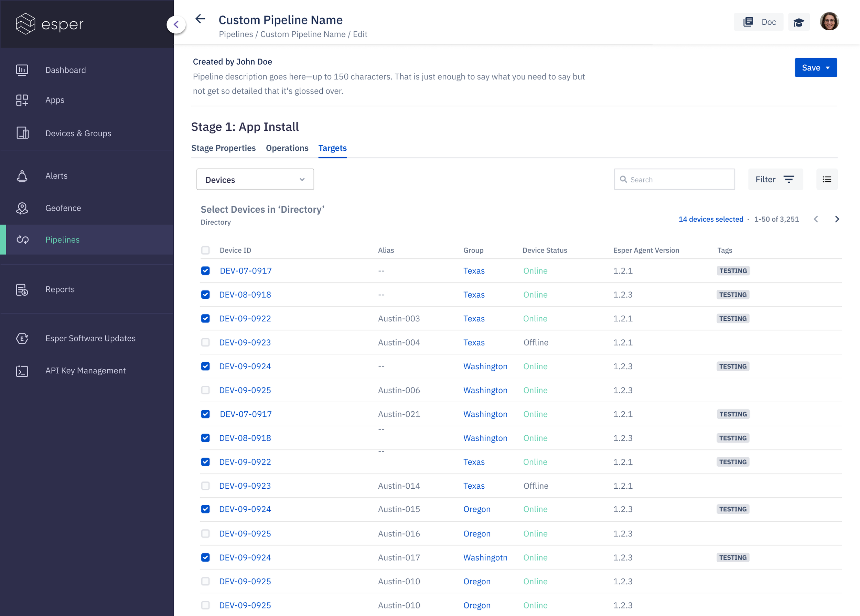Click the list view icon beside Filter
Screen dimensions: 860x616
(x=827, y=179)
